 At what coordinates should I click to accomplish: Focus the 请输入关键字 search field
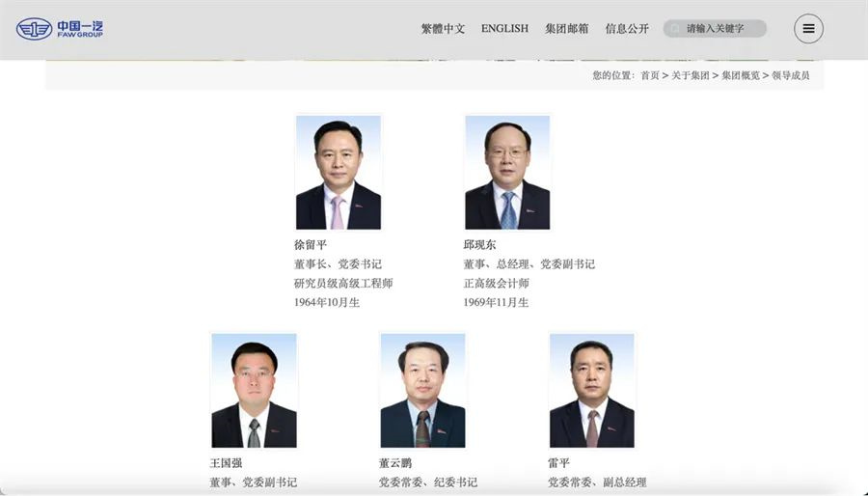[x=715, y=28]
